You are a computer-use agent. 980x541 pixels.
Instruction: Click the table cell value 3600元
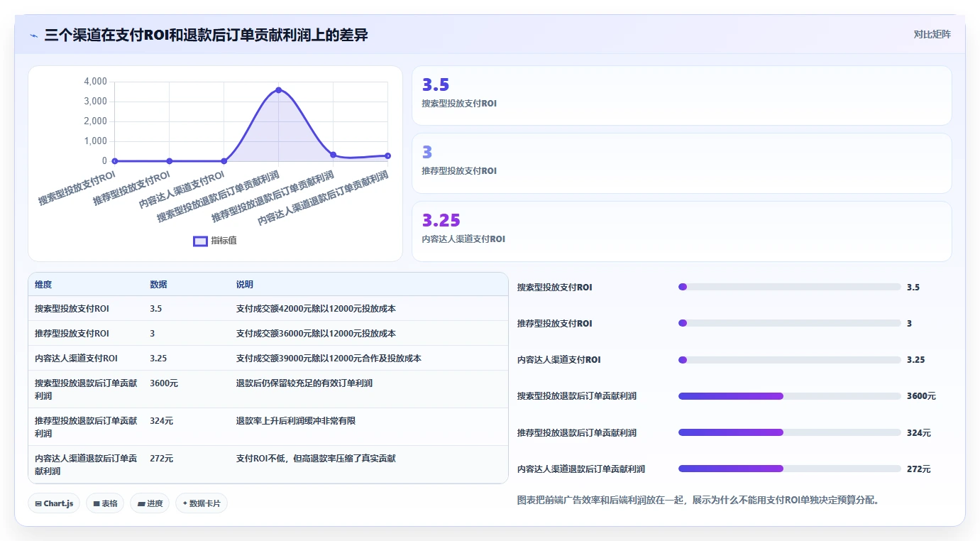coord(164,383)
